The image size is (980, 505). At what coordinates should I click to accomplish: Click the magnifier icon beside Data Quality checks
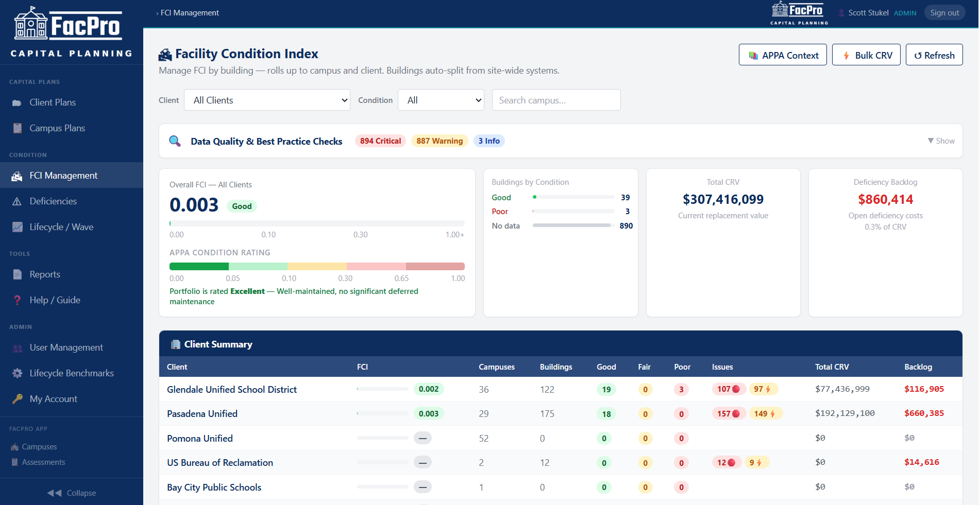tap(175, 141)
